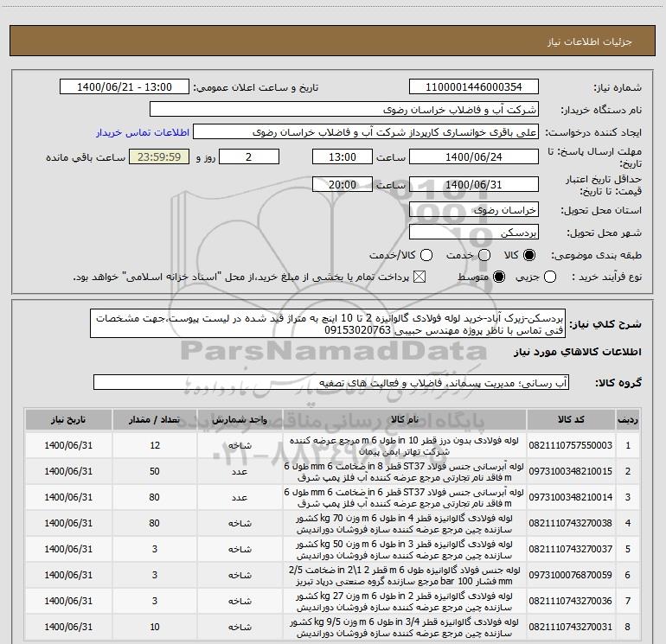Click the اطلاعات کالاهای مورد نیاز section heading
The height and width of the screenshot is (644, 666).
pyautogui.click(x=577, y=352)
